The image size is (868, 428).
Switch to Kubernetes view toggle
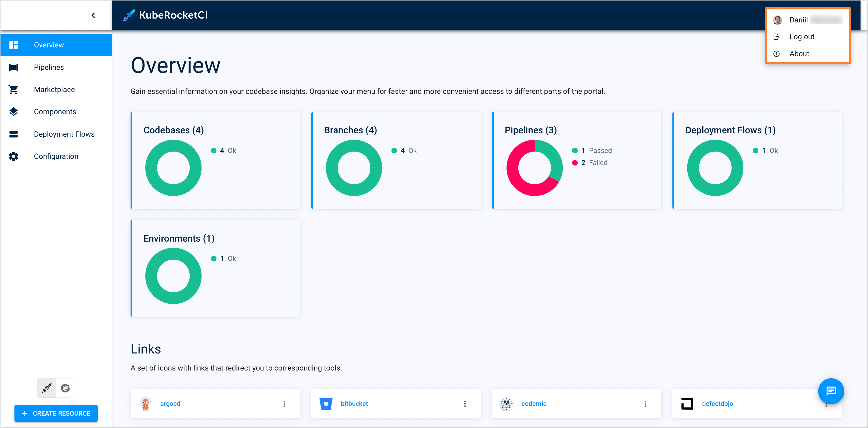[x=65, y=388]
